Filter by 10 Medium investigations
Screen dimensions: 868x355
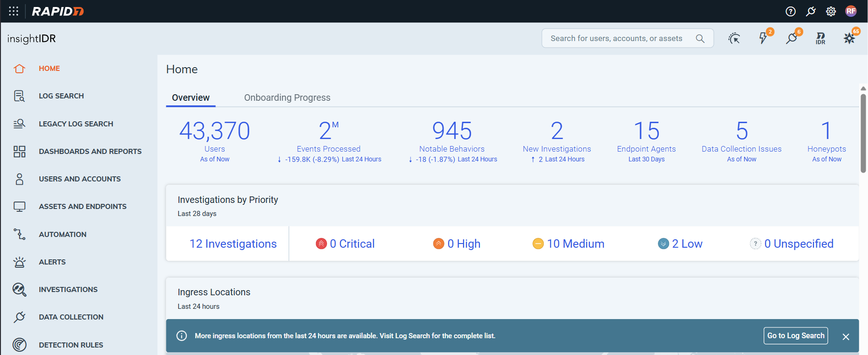pyautogui.click(x=568, y=244)
